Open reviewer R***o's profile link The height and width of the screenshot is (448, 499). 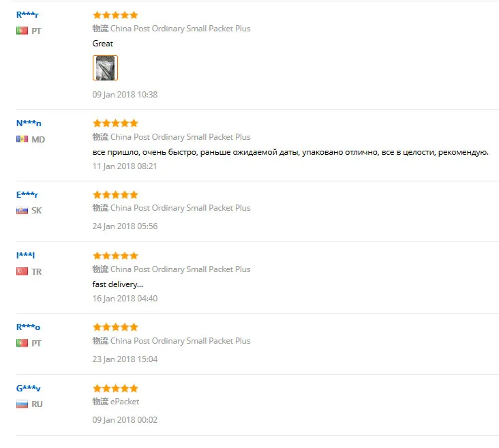[x=28, y=327]
